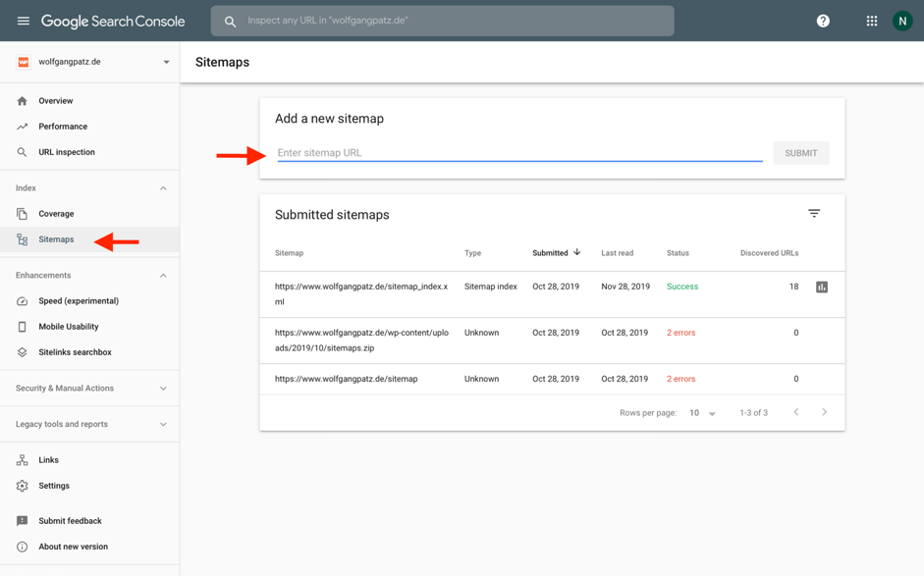Click the Discovered URLs column header
Viewport: 924px width, 576px height.
(x=769, y=253)
